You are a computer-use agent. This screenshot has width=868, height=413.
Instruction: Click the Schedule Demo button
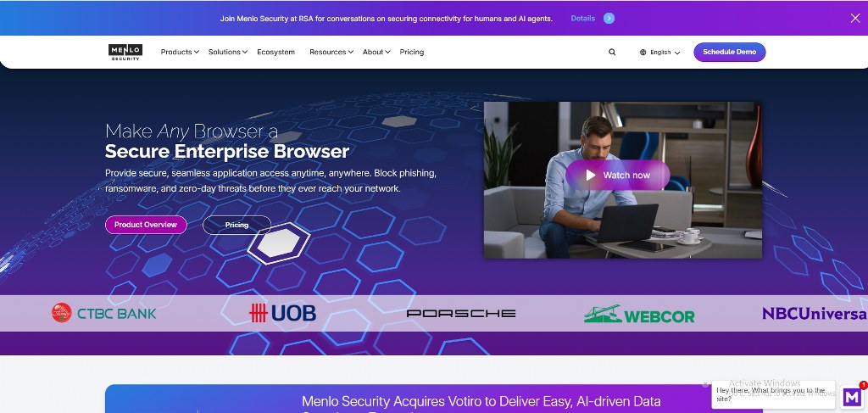[730, 52]
